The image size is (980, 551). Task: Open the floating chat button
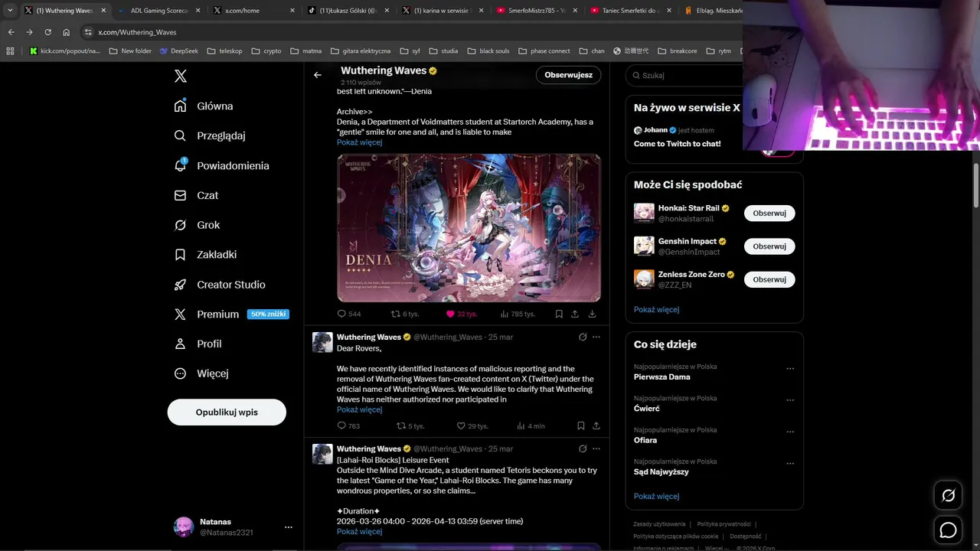[x=948, y=530]
